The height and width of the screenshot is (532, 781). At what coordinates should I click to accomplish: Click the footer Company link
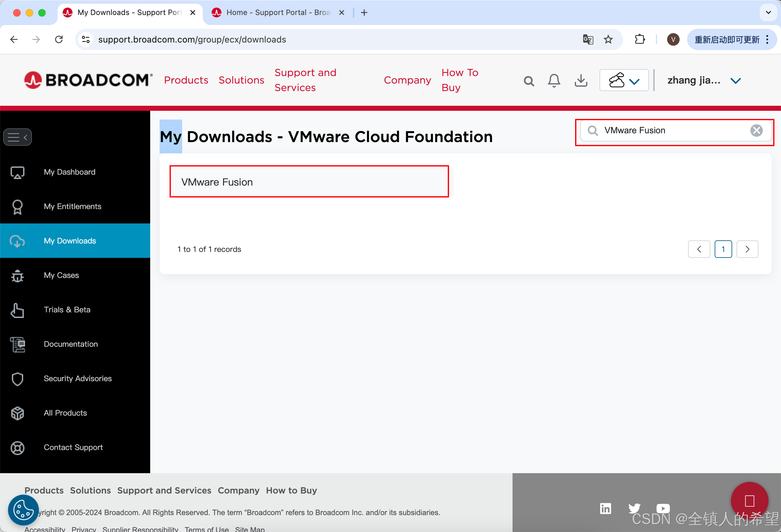coord(239,491)
